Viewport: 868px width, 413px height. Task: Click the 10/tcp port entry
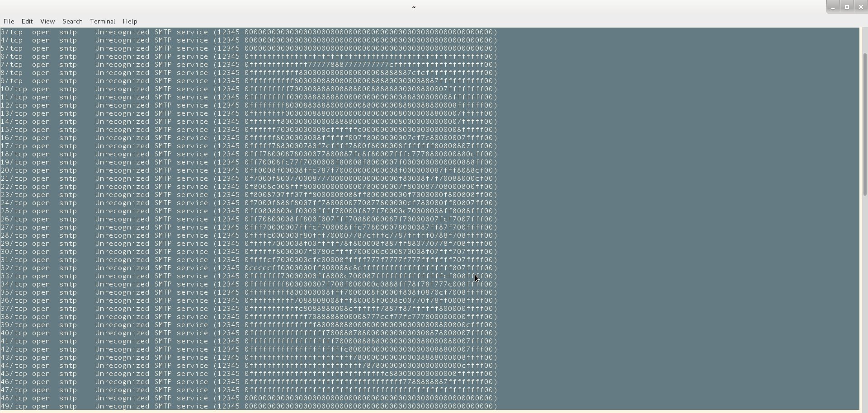pyautogui.click(x=14, y=89)
